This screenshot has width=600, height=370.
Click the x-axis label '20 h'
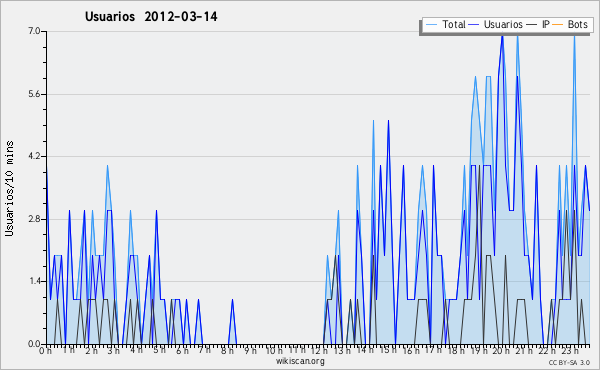(501, 351)
